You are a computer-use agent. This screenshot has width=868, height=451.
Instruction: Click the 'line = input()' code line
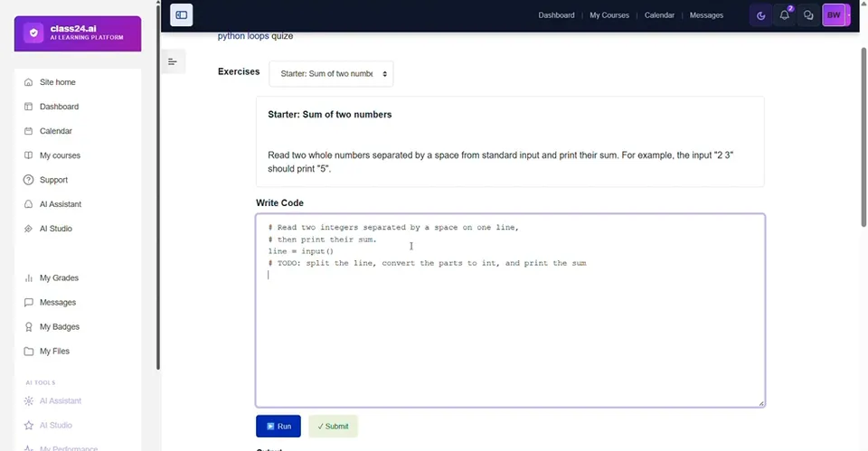click(x=300, y=251)
